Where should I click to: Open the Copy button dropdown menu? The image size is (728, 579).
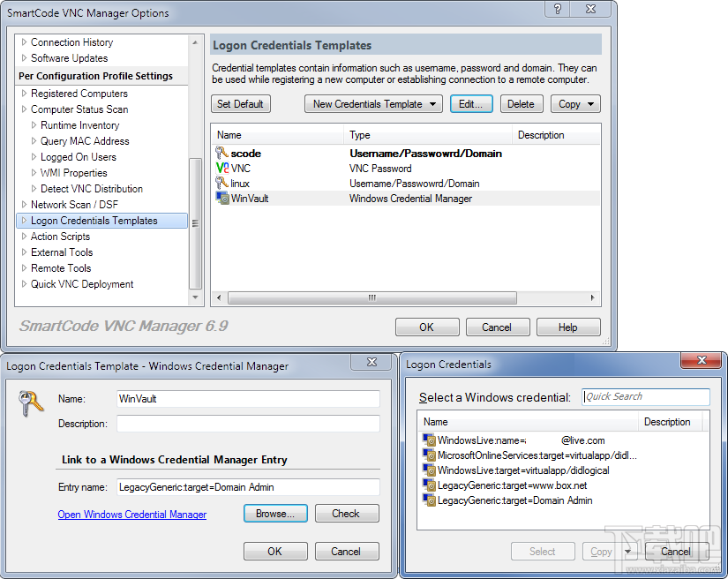(x=591, y=103)
